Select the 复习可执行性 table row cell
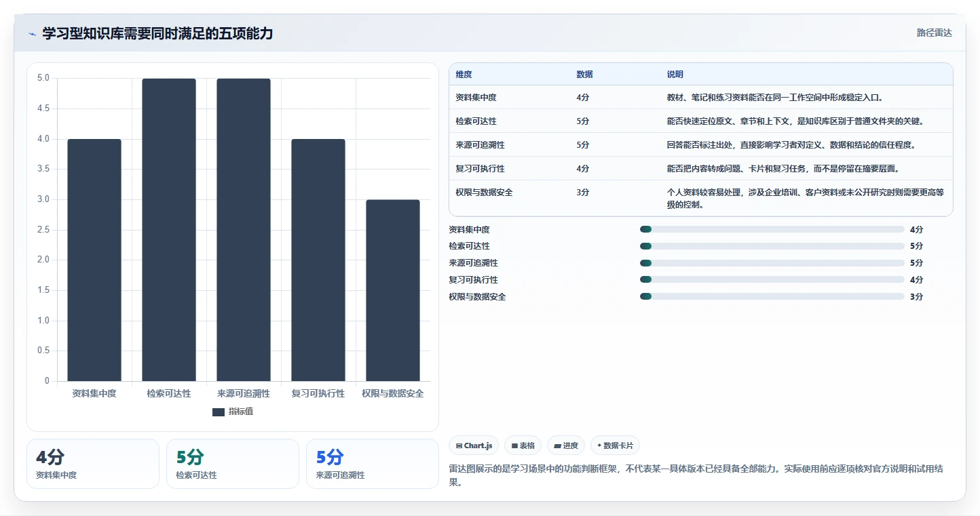Screen dimensions: 980x516 pos(480,169)
